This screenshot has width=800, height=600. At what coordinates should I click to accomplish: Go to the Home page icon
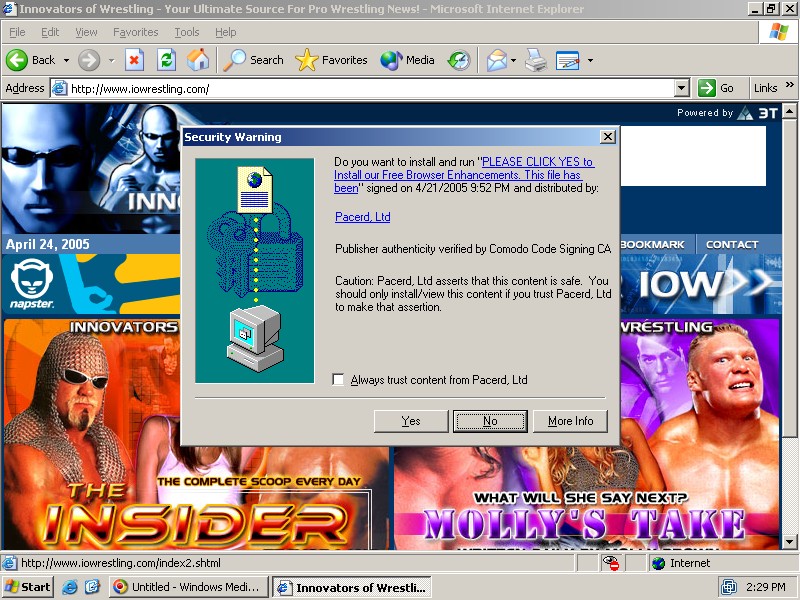click(198, 60)
